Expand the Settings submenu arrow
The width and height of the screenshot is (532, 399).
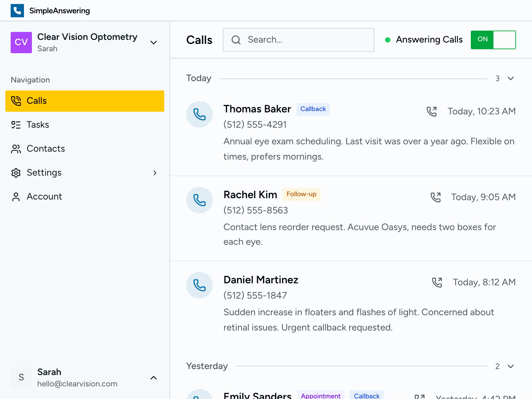(155, 173)
